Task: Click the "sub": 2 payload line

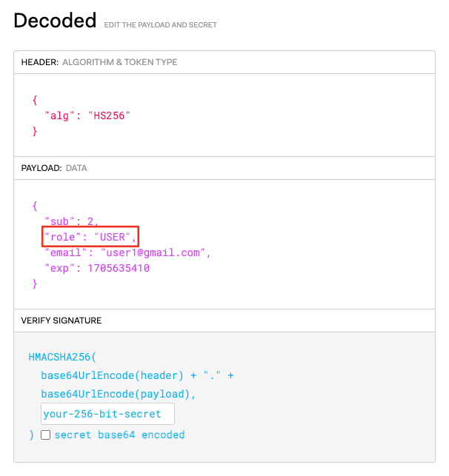Action: (x=71, y=221)
